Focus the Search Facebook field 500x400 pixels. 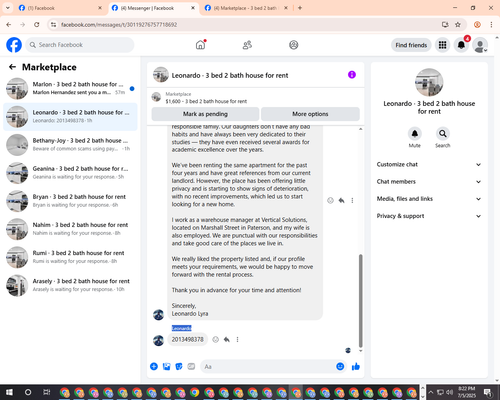click(80, 45)
